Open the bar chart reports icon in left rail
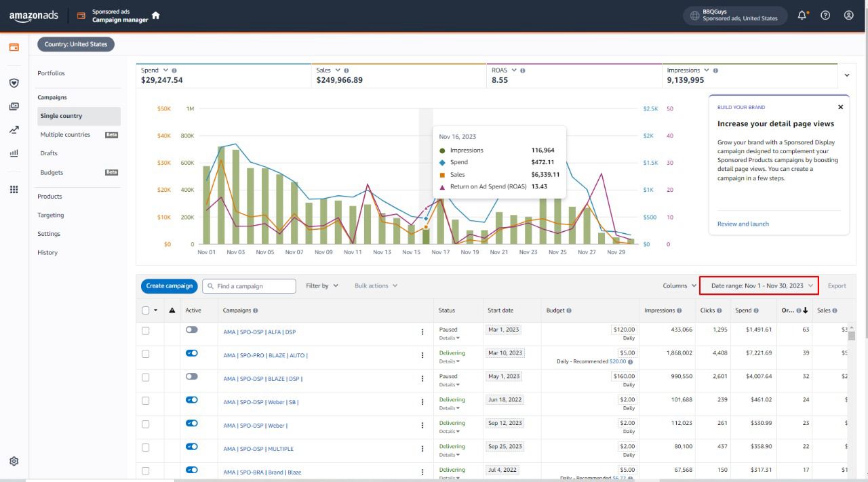Image resolution: width=868 pixels, height=482 pixels. (14, 153)
